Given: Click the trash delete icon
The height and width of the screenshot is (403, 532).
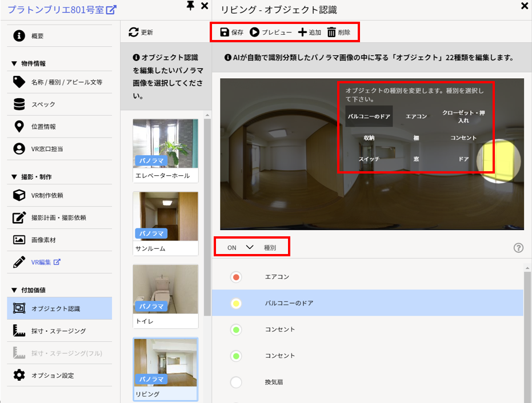Looking at the screenshot, I should click(331, 33).
